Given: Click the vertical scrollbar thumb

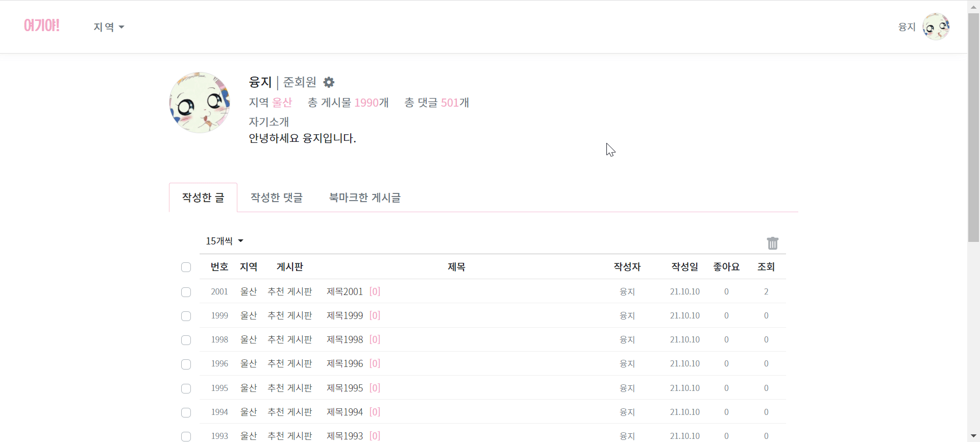Looking at the screenshot, I should point(973,128).
